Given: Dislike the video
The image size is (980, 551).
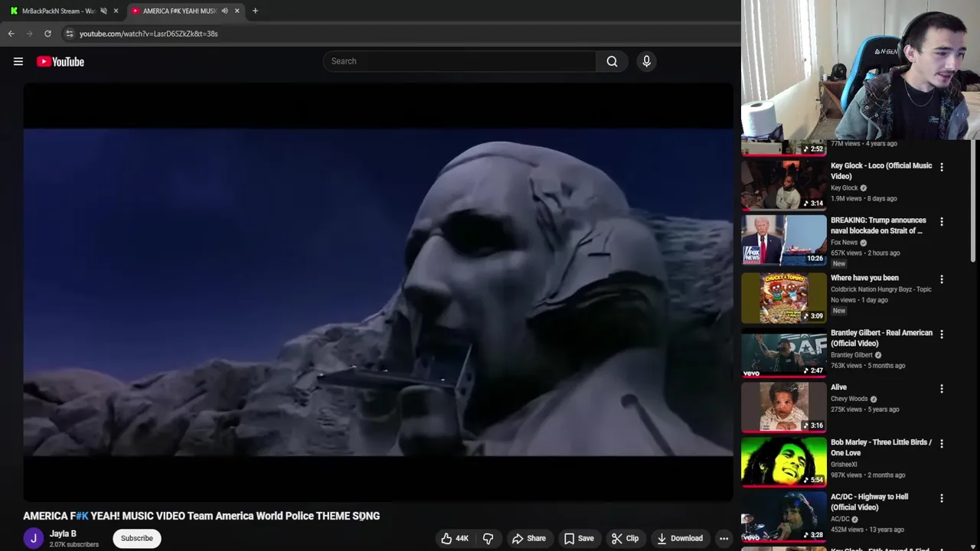Looking at the screenshot, I should tap(488, 538).
